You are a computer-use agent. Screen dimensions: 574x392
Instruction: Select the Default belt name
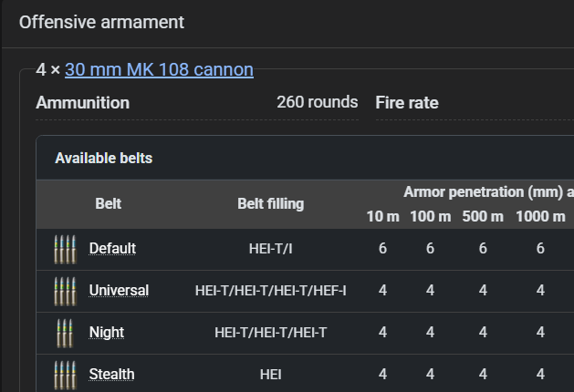pos(112,249)
